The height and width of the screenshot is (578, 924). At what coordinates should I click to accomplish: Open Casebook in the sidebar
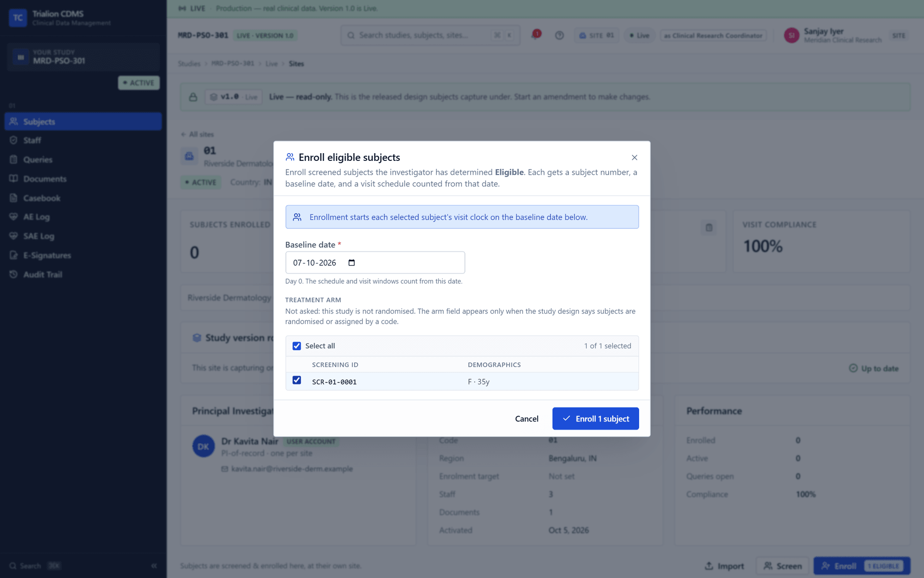83,198
